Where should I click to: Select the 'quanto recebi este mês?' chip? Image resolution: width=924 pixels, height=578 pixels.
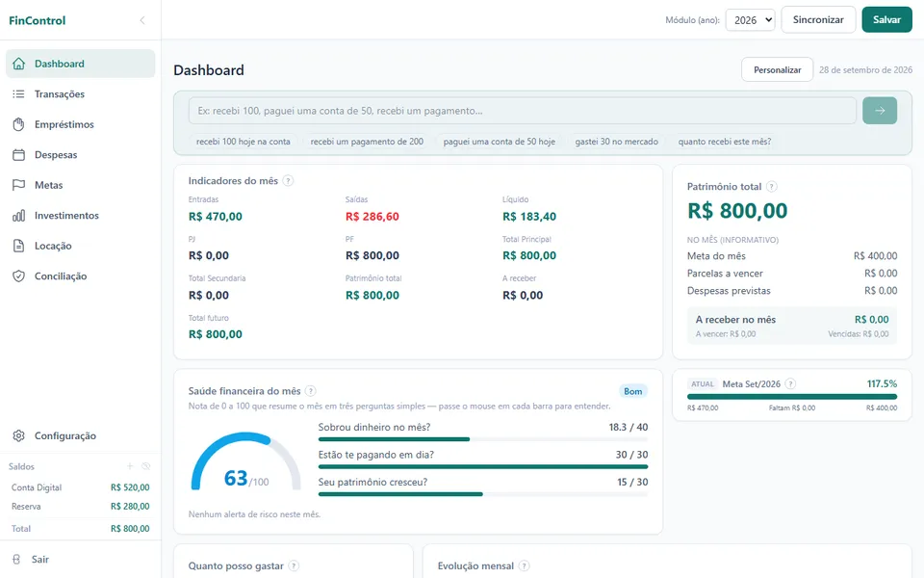point(724,142)
